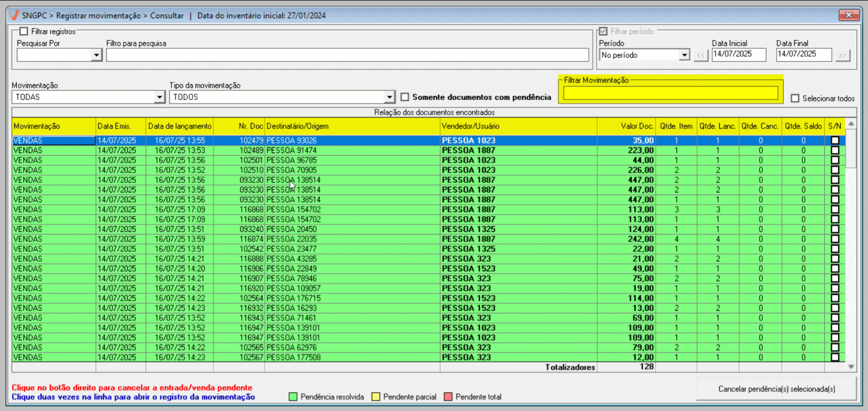Click into the Filtrar Movimentação yellow field
The width and height of the screenshot is (868, 411).
pos(670,93)
